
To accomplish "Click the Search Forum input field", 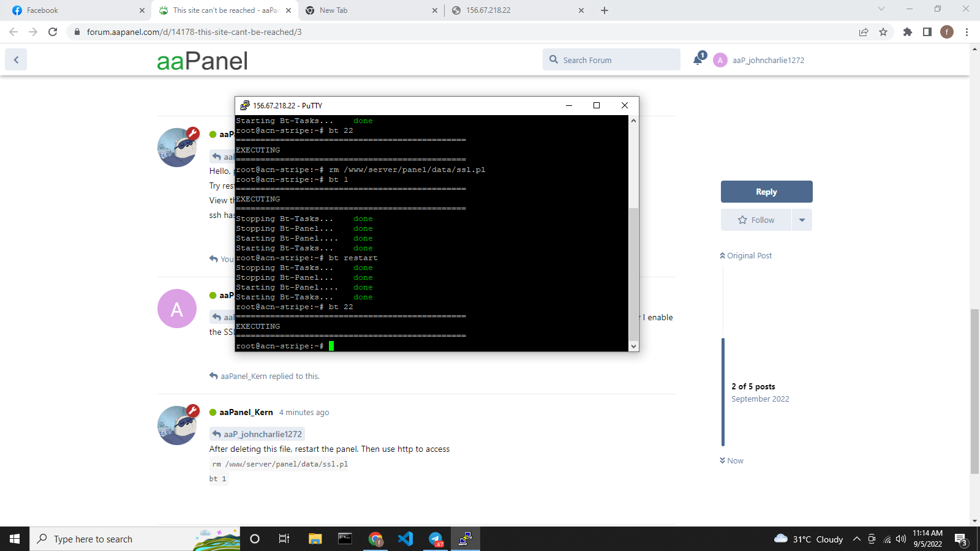I will pos(611,59).
